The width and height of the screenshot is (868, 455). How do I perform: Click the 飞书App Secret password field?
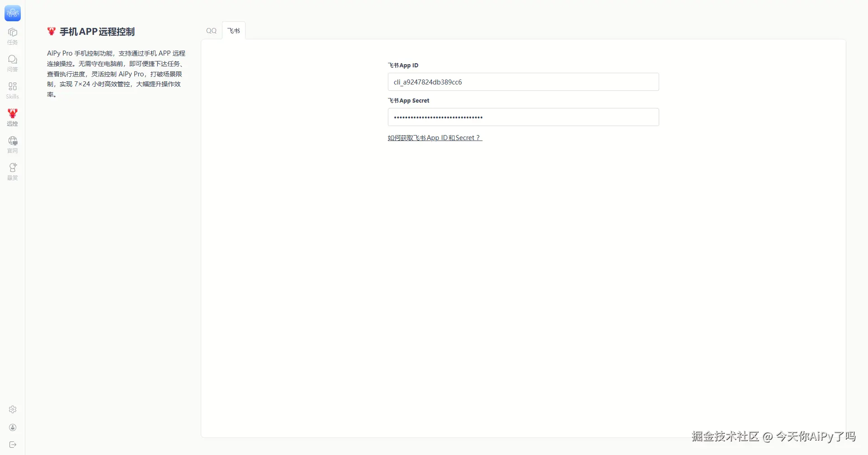(x=523, y=117)
